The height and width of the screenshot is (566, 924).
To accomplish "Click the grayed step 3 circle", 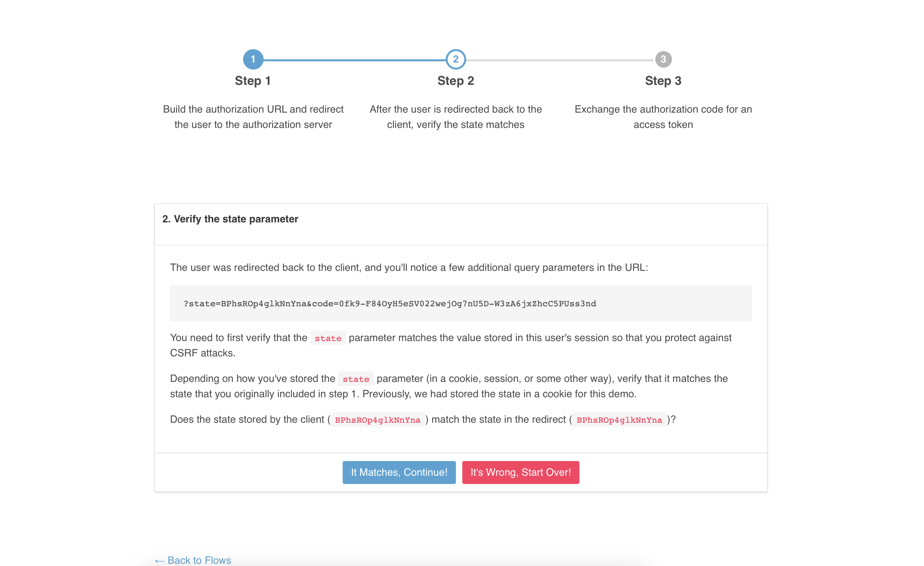I will 663,59.
